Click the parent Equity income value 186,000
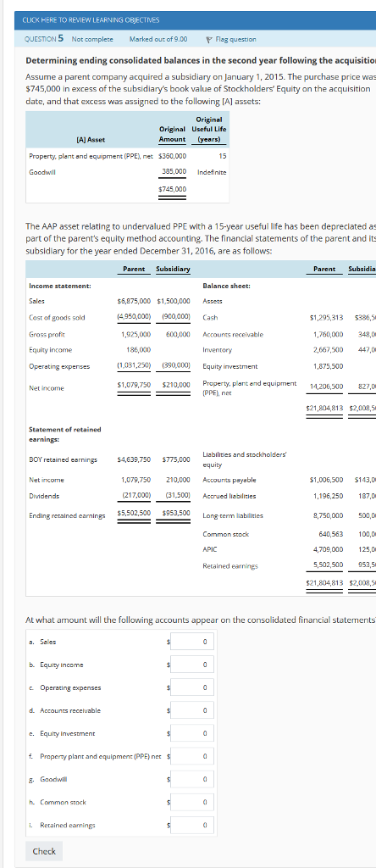The height and width of the screenshot is (868, 376). tap(139, 350)
